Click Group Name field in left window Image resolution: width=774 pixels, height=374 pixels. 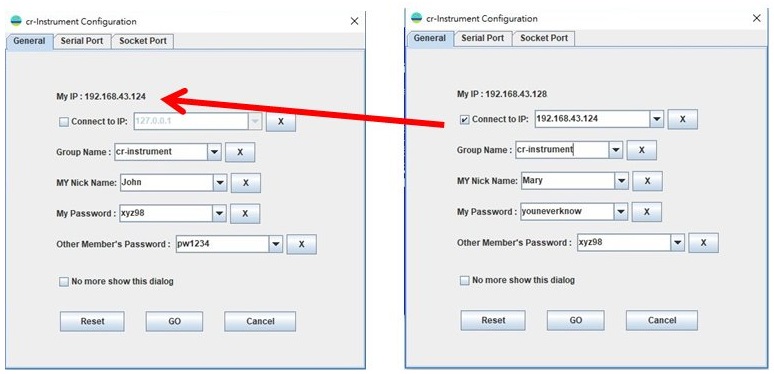point(161,152)
